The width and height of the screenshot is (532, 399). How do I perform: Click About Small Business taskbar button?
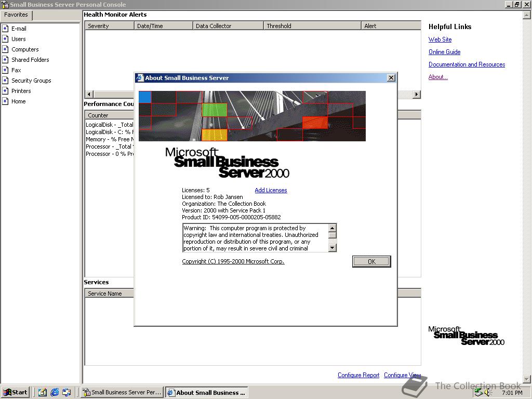pos(207,393)
